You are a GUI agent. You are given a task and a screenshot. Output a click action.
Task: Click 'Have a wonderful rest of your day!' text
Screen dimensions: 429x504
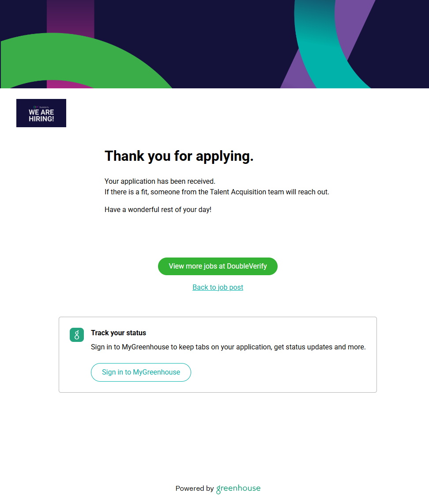coord(158,209)
